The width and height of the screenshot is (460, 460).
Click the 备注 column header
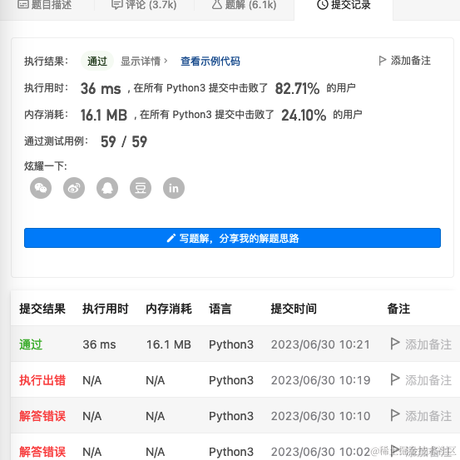tap(399, 309)
